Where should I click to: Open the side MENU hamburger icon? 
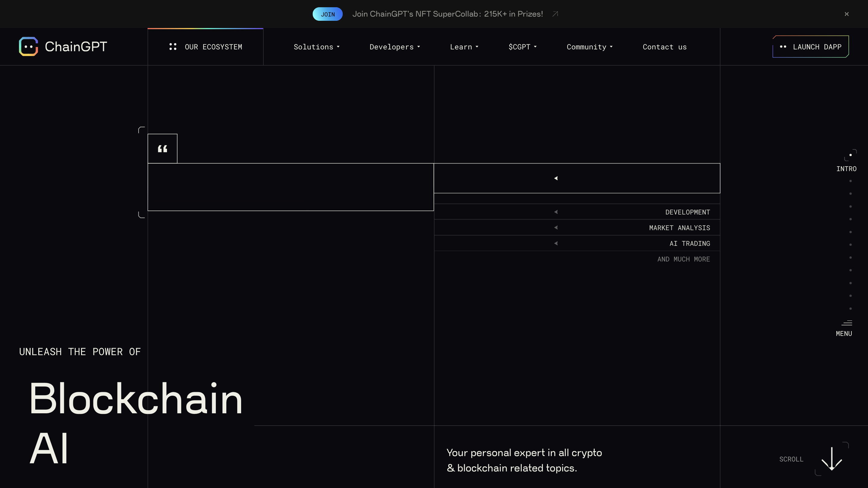click(x=847, y=323)
